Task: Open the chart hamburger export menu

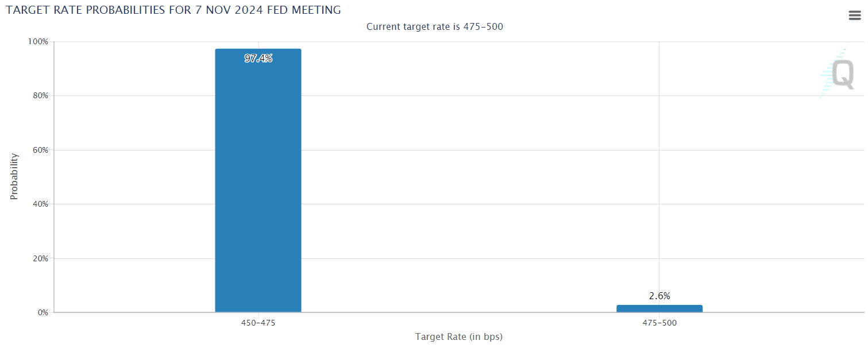Action: click(854, 15)
